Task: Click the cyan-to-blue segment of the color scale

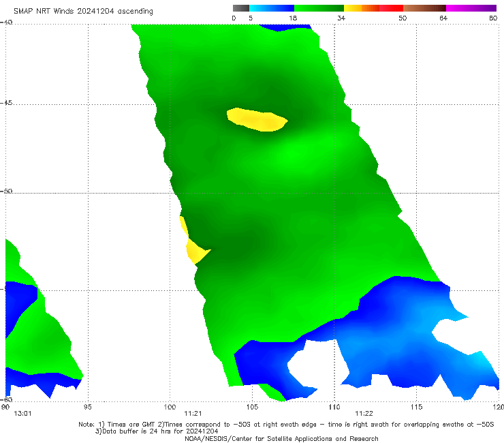Action: click(272, 8)
